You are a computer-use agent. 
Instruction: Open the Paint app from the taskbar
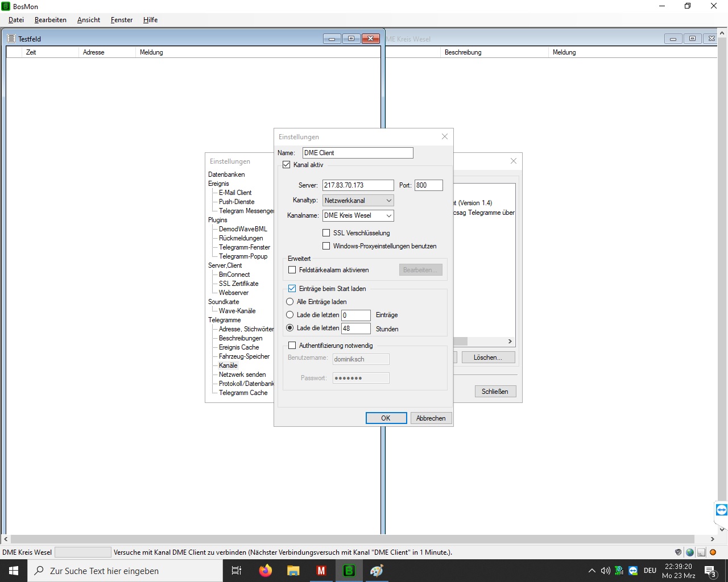tap(377, 571)
